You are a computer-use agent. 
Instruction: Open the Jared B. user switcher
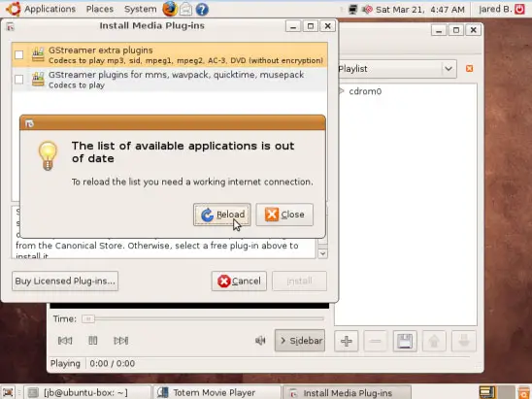click(x=495, y=9)
